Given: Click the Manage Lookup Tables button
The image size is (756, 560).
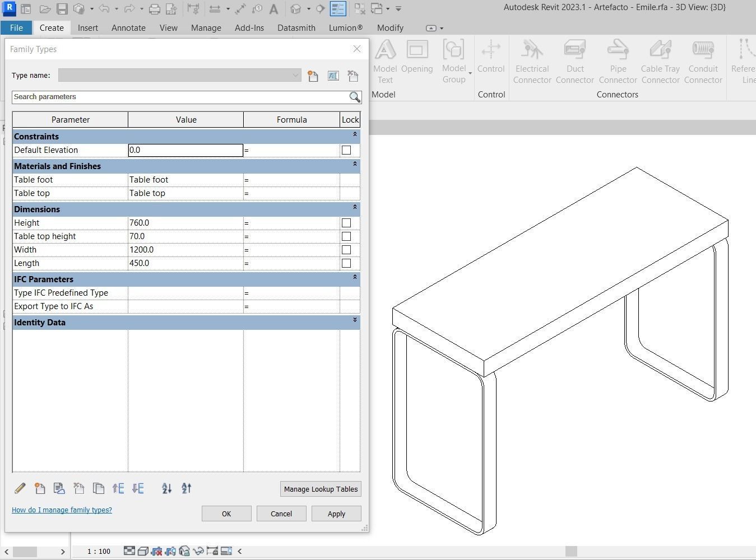Looking at the screenshot, I should coord(321,489).
